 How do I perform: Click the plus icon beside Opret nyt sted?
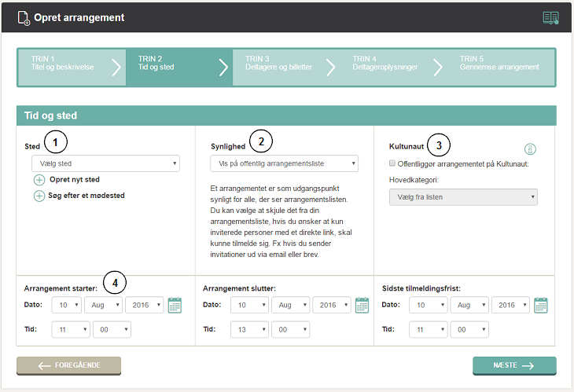(39, 180)
